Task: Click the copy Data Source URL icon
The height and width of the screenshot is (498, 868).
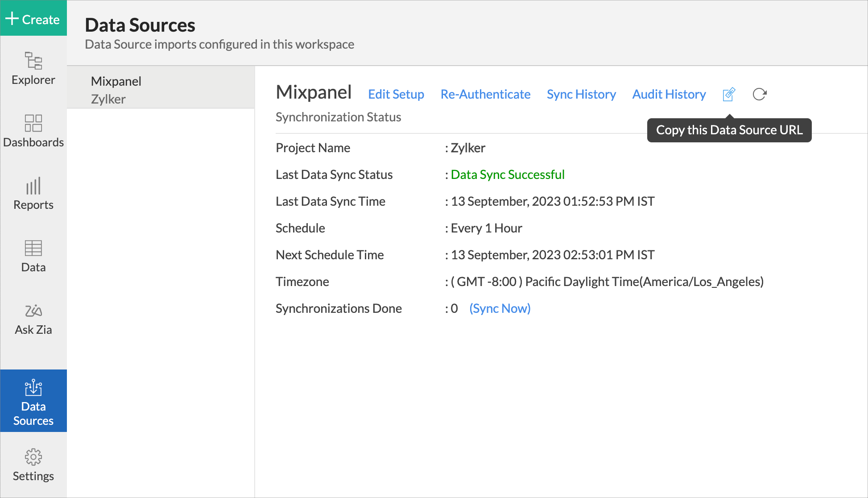Action: (729, 94)
